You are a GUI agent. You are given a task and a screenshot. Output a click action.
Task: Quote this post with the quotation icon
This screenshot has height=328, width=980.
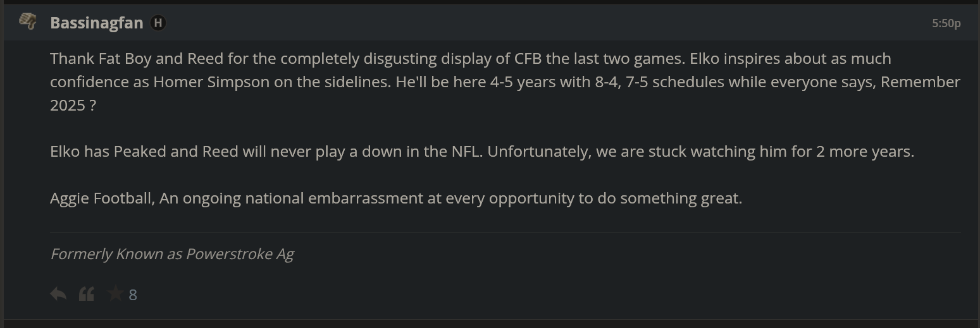[87, 294]
